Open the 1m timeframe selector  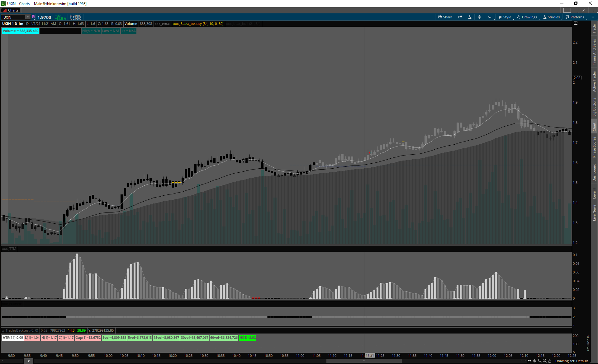pos(490,17)
